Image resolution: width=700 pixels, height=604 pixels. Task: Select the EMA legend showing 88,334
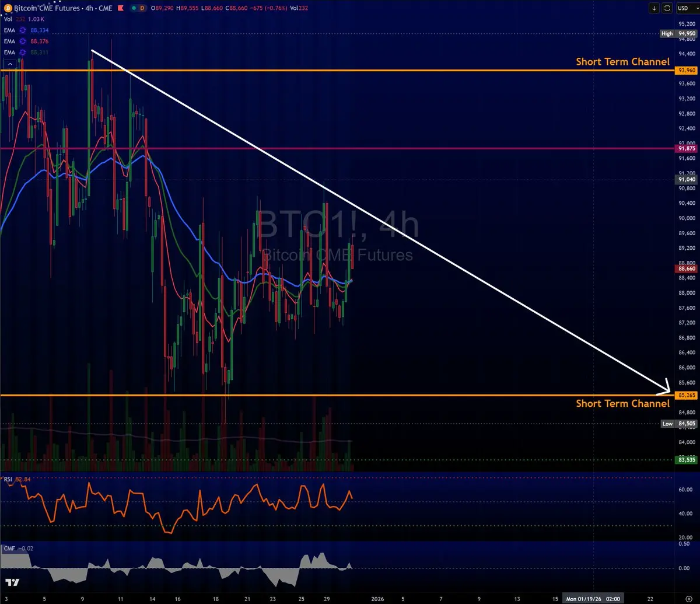tap(26, 30)
